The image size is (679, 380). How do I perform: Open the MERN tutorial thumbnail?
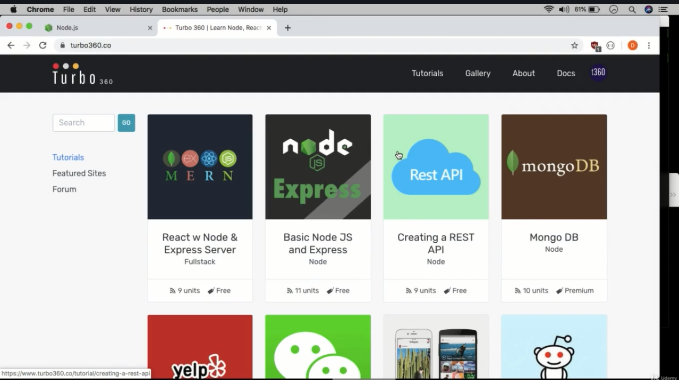click(200, 167)
